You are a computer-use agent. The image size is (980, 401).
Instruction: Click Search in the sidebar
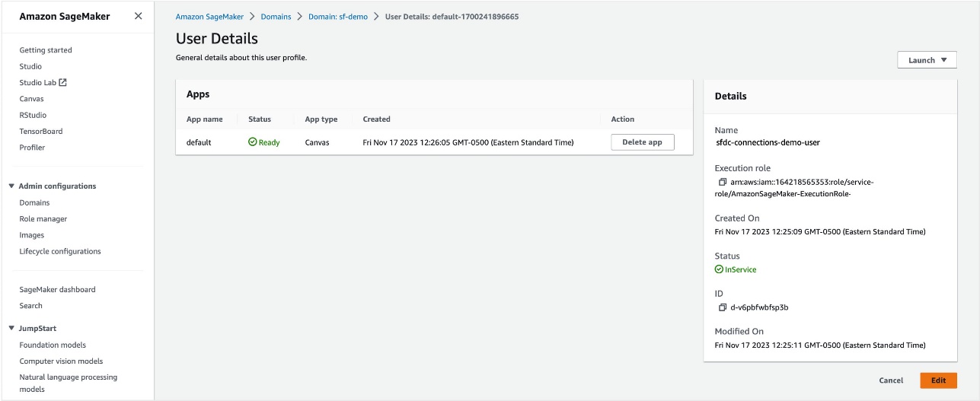[x=31, y=305]
